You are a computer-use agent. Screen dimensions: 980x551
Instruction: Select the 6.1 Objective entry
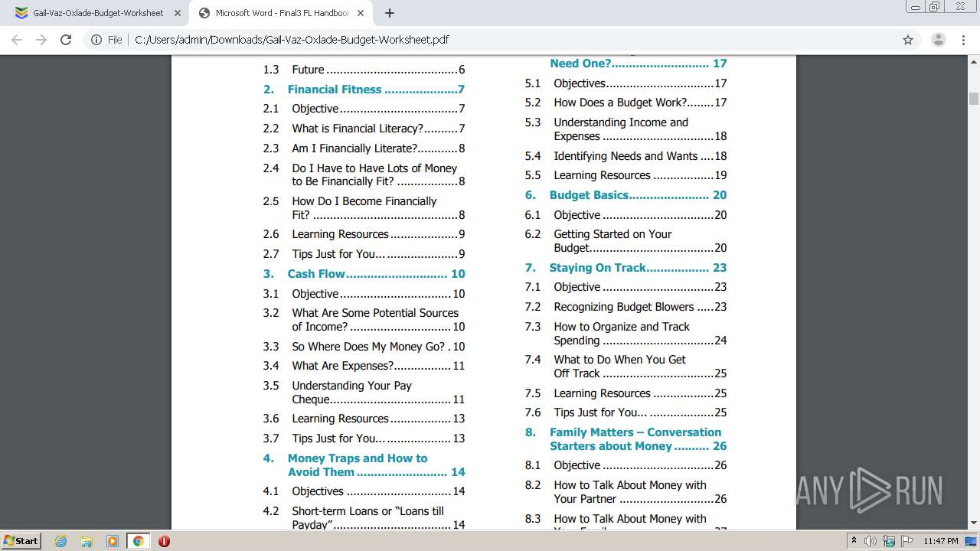[x=626, y=215]
